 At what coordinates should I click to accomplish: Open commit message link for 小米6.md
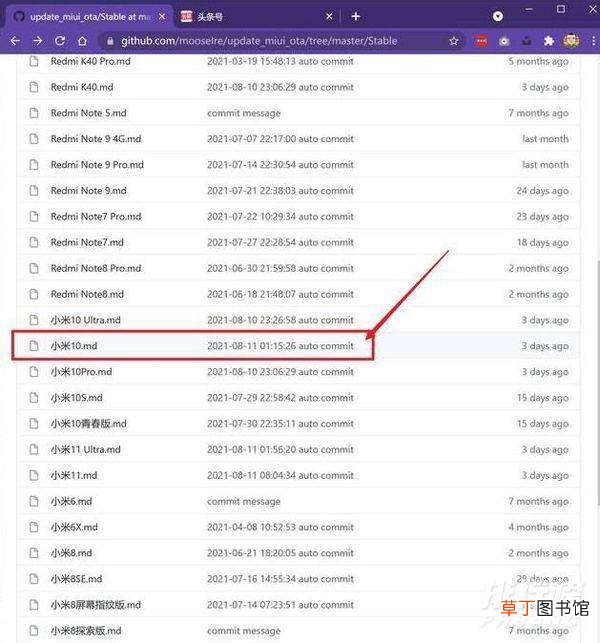pyautogui.click(x=244, y=501)
